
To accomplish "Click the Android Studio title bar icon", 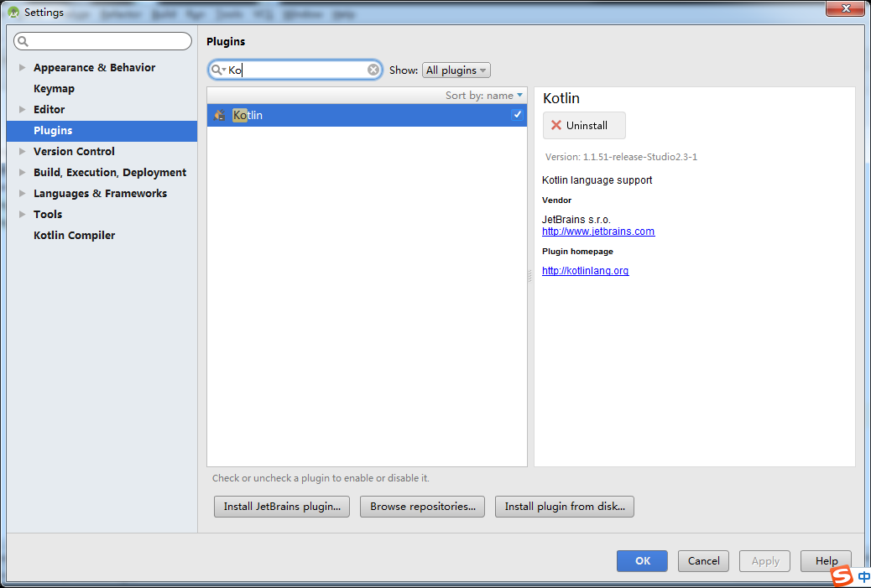I will pos(13,12).
